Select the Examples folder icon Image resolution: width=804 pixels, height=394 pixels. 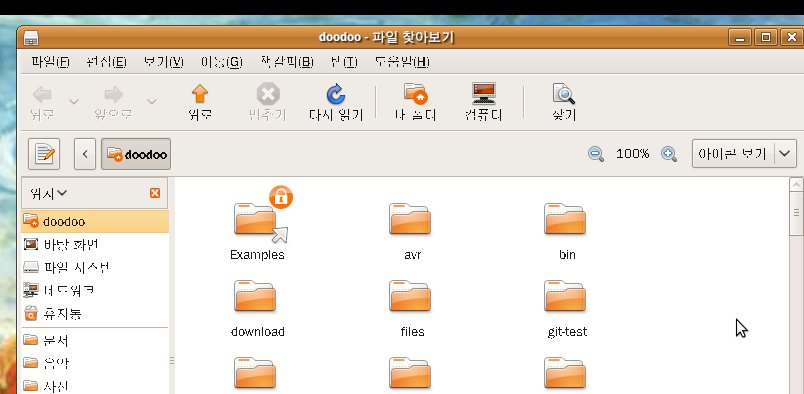255,219
